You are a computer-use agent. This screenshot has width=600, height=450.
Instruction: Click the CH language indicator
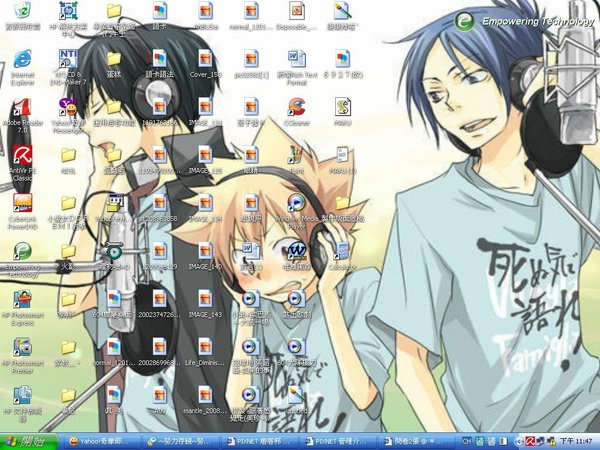point(466,442)
